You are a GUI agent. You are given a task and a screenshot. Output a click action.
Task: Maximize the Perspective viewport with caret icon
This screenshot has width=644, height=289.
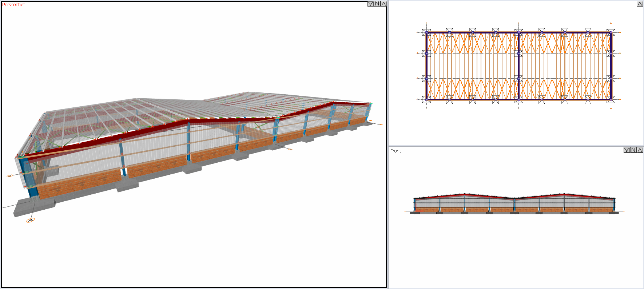tap(383, 4)
